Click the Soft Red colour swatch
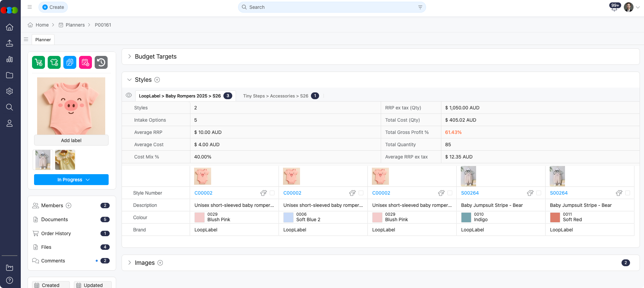The height and width of the screenshot is (288, 644). click(555, 217)
